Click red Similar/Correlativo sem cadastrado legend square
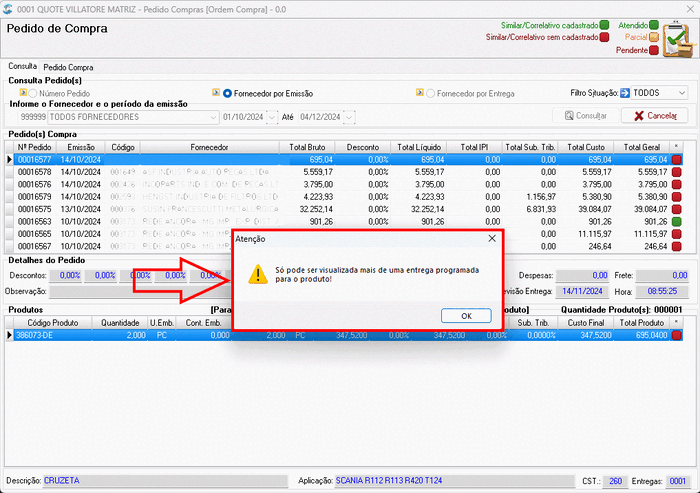This screenshot has width=700, height=493. point(604,37)
